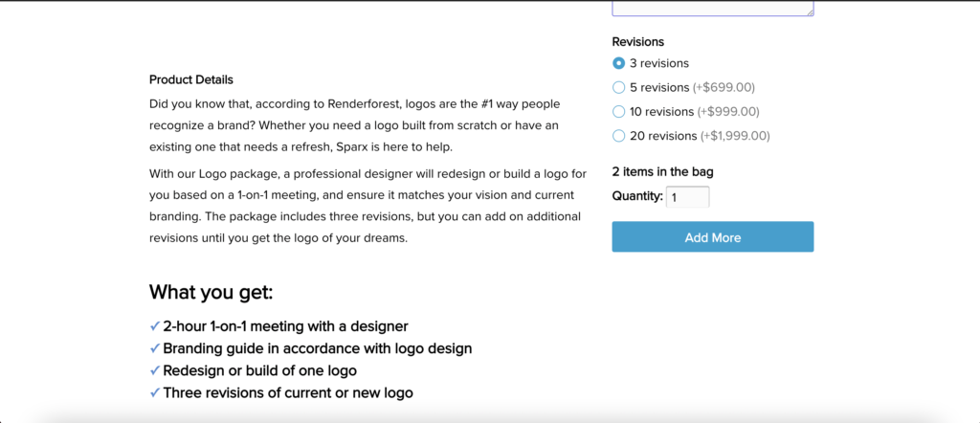
Task: Click the paragraph starting "With our Logo package"
Action: 364,206
